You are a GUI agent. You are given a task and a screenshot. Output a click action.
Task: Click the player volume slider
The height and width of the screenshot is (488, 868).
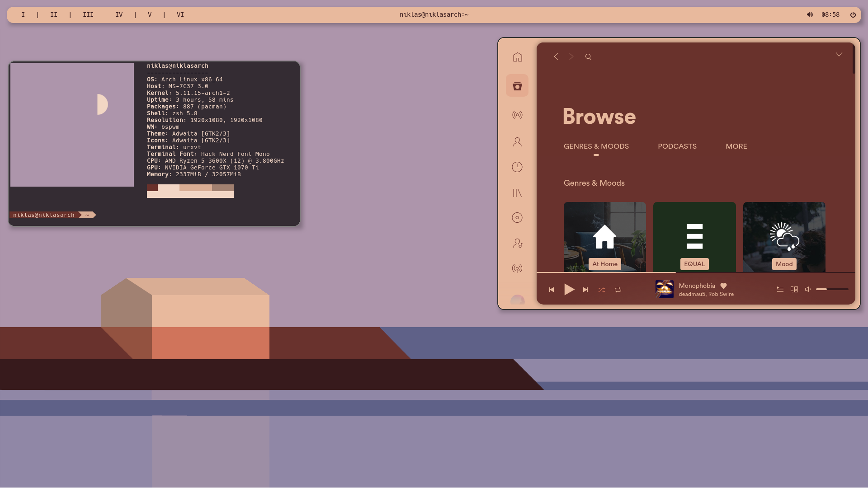(x=832, y=289)
